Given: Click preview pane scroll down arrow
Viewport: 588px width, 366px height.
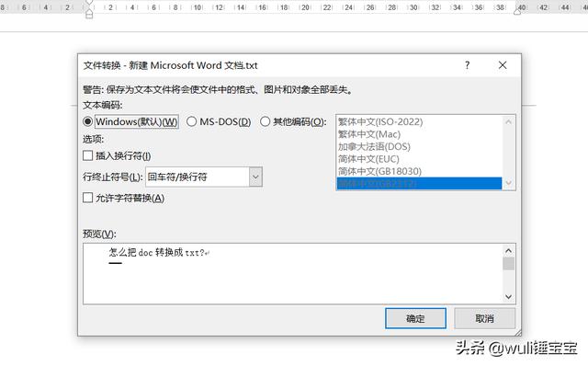Looking at the screenshot, I should click(x=508, y=296).
